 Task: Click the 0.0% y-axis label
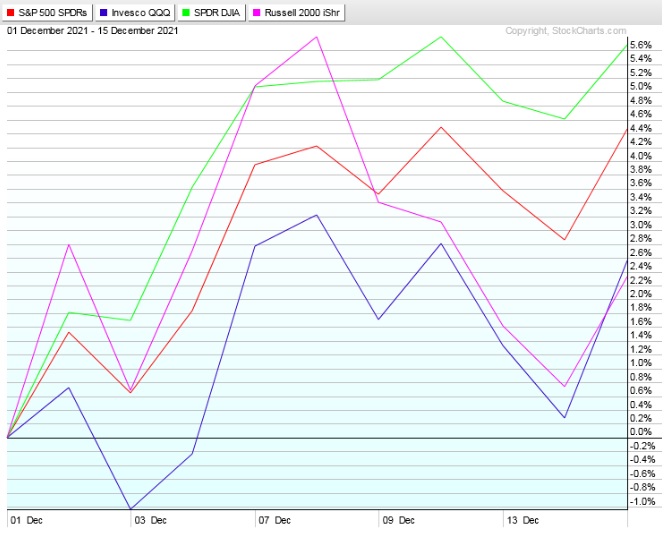click(x=641, y=432)
